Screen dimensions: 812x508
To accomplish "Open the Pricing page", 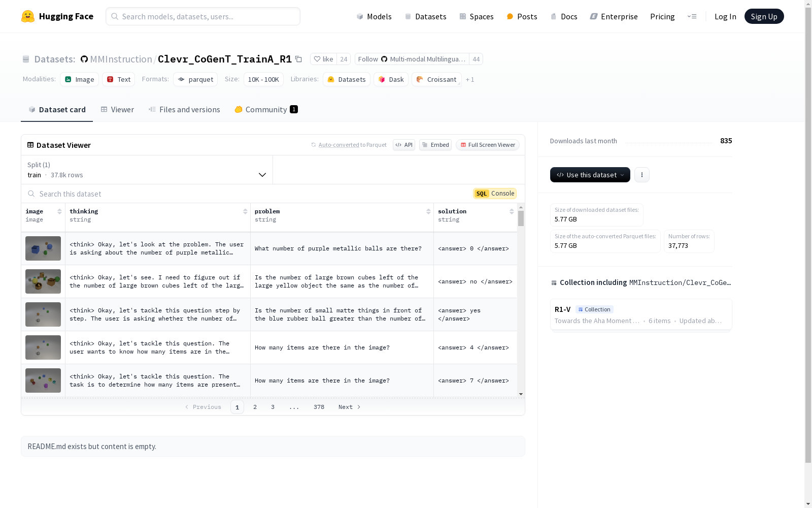I will click(x=662, y=16).
